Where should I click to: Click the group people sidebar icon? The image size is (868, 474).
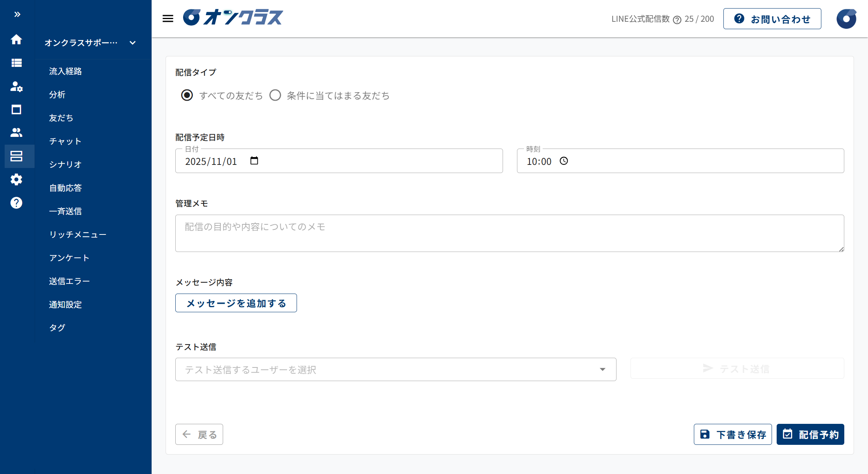pos(16,133)
